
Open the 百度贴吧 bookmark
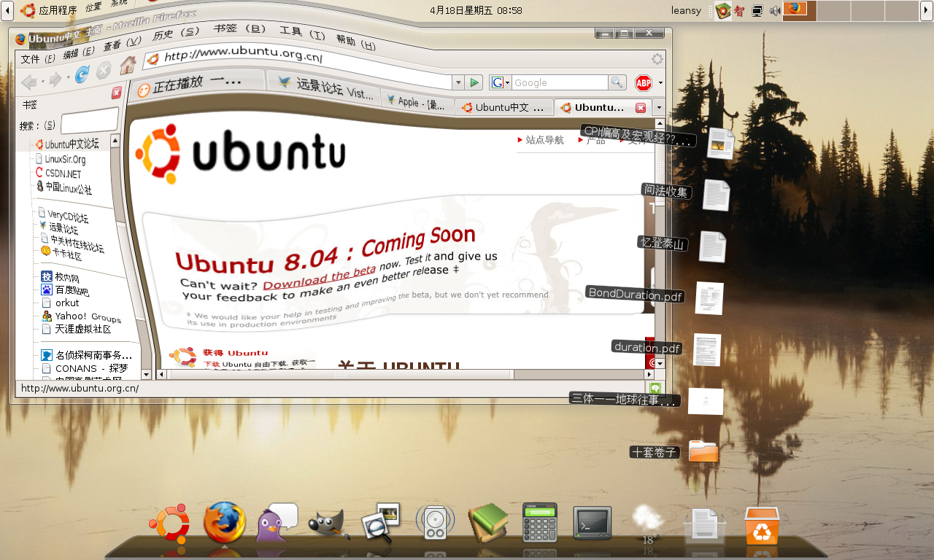66,291
